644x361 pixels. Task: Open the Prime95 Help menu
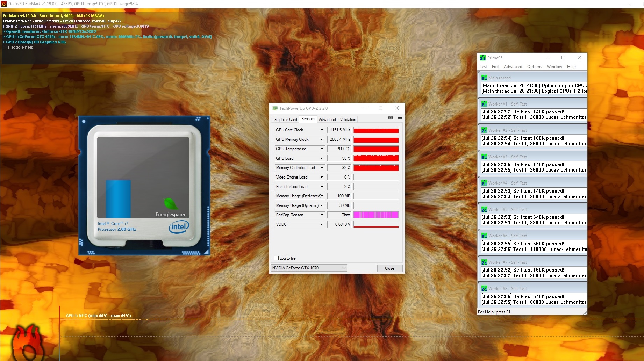pyautogui.click(x=571, y=67)
